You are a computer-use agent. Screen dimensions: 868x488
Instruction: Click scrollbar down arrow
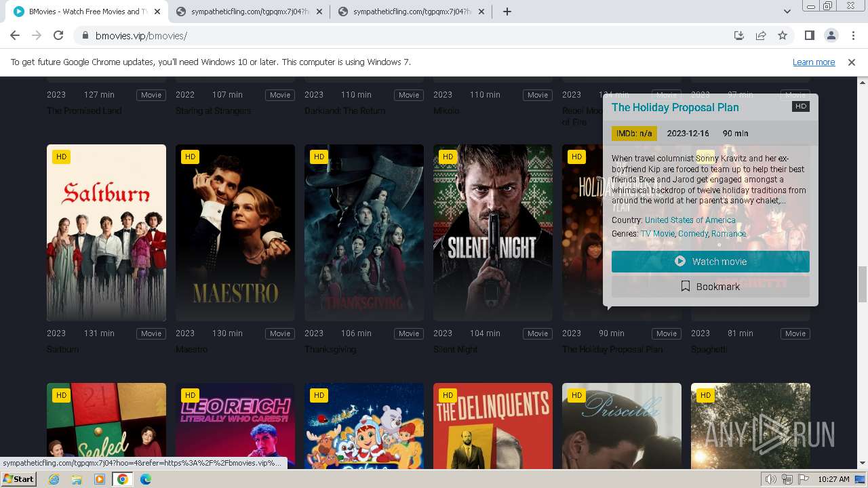coord(863,464)
